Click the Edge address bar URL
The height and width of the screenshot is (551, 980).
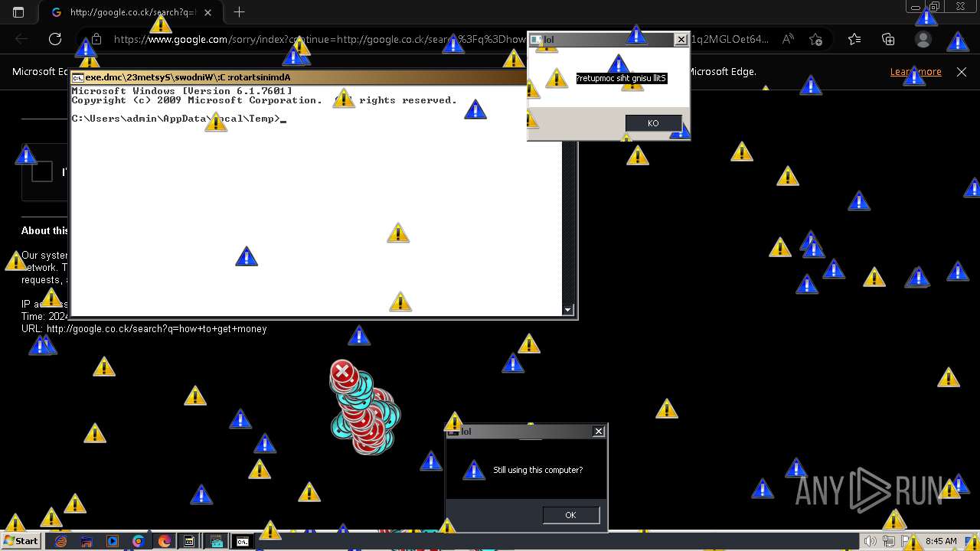pos(440,39)
